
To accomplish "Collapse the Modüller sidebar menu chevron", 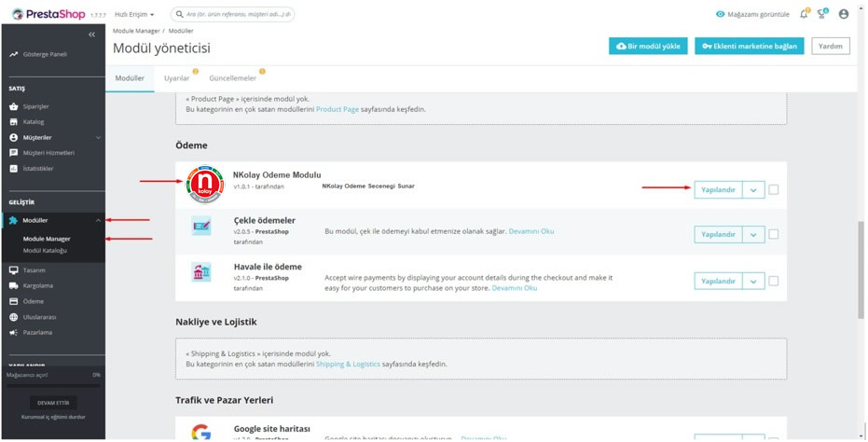I will (98, 220).
